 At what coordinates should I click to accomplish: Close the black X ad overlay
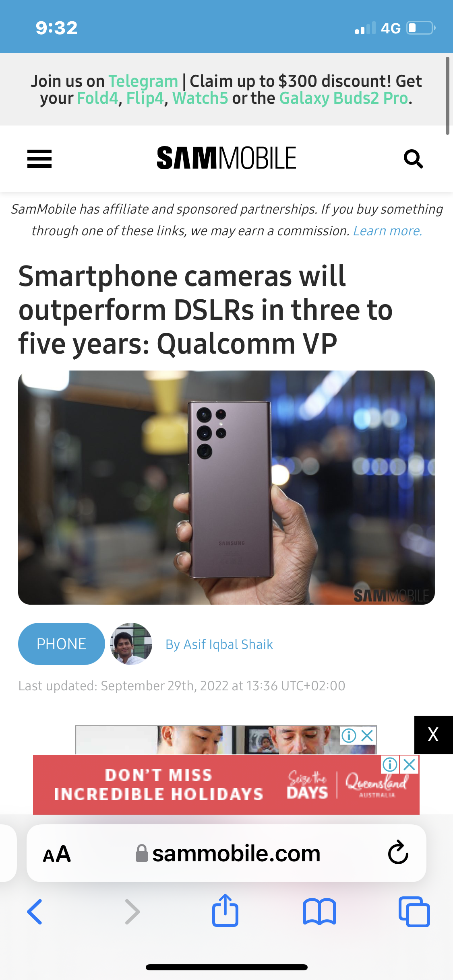click(433, 735)
